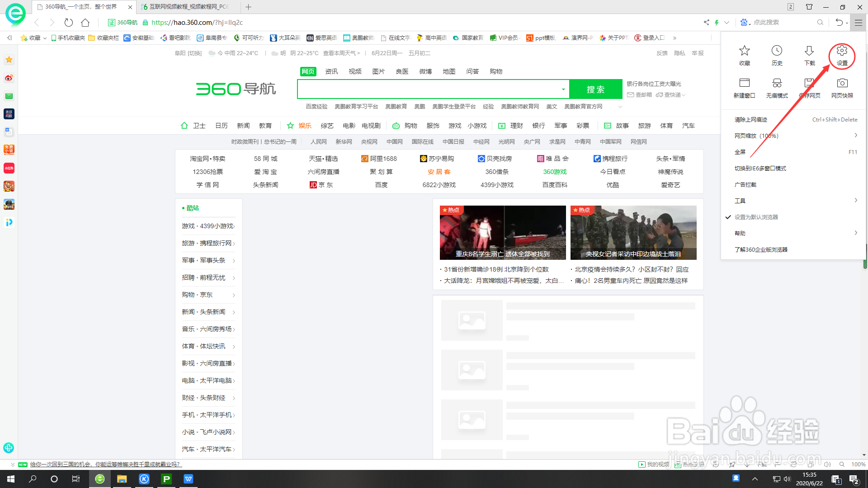Click the 我的视频 icon in status bar

654,465
